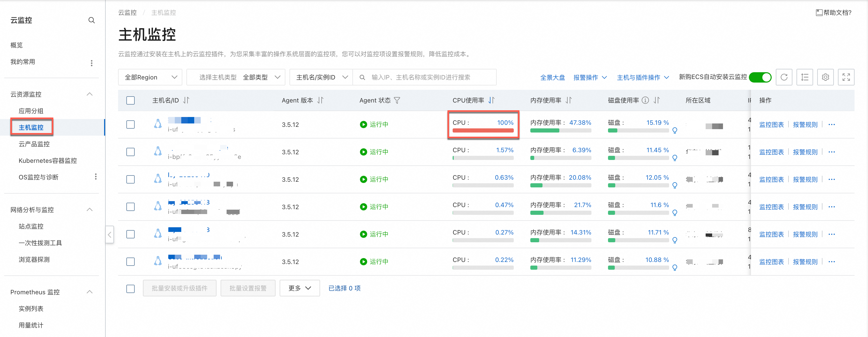Toggle the footer select-all checkbox
The image size is (868, 337).
[131, 289]
